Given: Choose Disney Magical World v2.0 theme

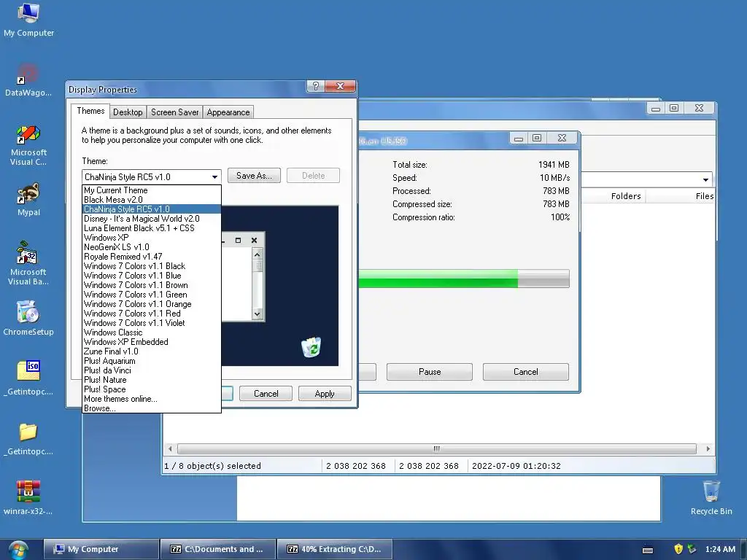Looking at the screenshot, I should pyautogui.click(x=152, y=219).
